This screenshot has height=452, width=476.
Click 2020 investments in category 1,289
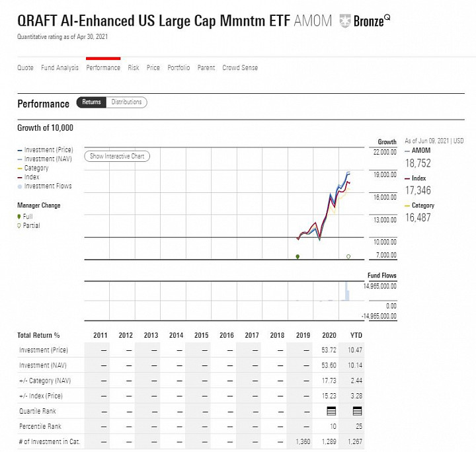329,441
